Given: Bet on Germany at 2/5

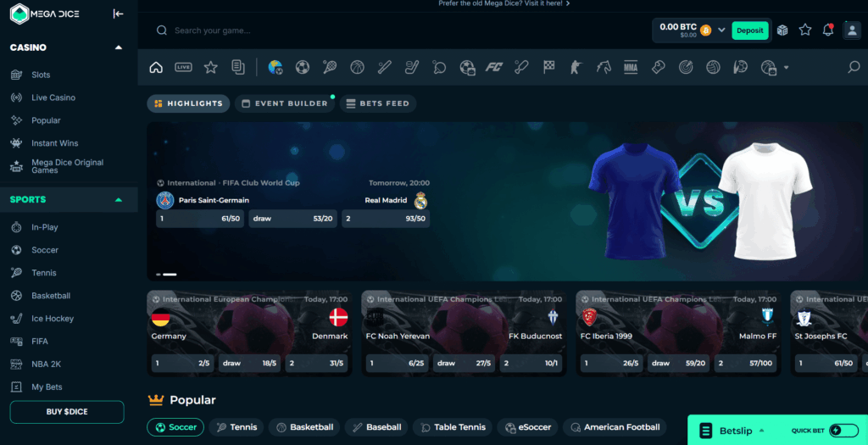Looking at the screenshot, I should tap(183, 364).
